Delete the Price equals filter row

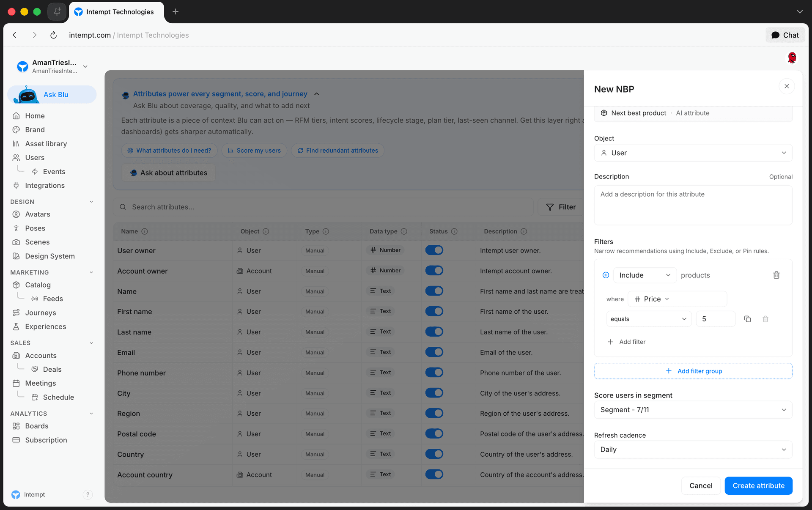[x=765, y=319]
